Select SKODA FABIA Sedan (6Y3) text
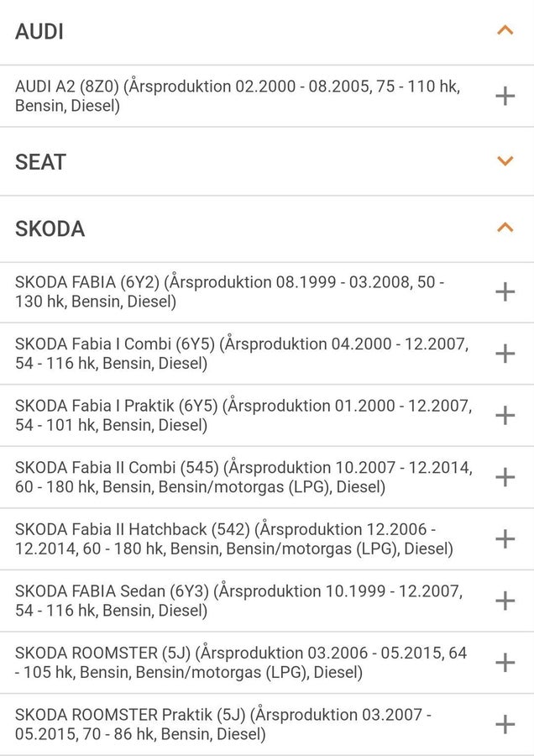This screenshot has width=534, height=756. point(239,601)
